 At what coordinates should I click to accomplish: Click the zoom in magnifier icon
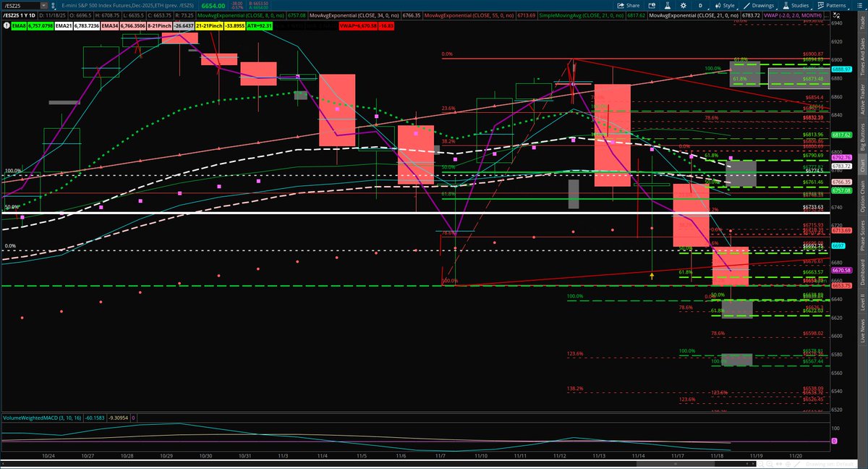point(770,464)
